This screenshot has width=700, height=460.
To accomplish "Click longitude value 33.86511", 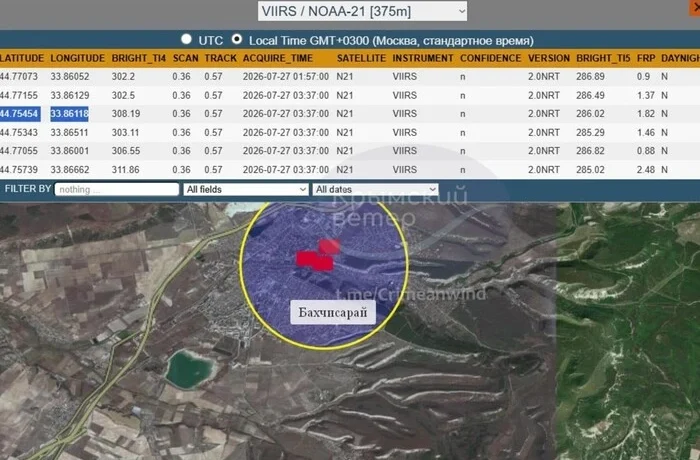I will [70, 133].
